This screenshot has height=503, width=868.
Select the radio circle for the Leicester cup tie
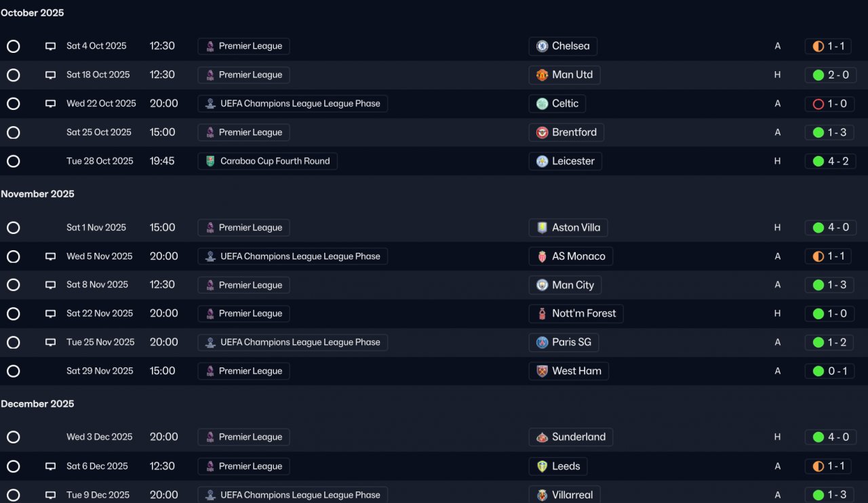click(x=14, y=161)
